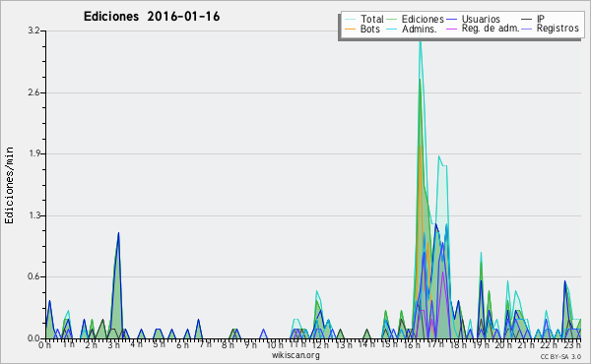Click the 3.2 y-axis tick label
The image size is (591, 364).
pos(33,30)
